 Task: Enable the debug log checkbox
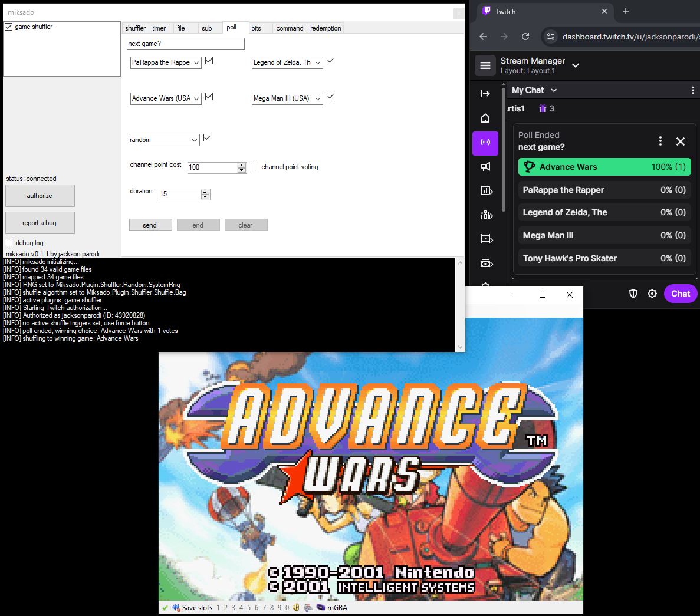8,243
